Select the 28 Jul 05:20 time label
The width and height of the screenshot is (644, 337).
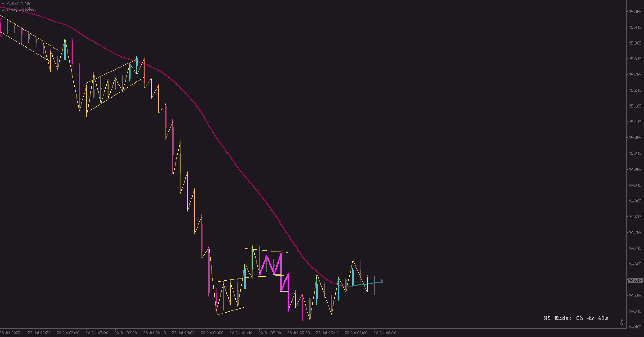299,333
